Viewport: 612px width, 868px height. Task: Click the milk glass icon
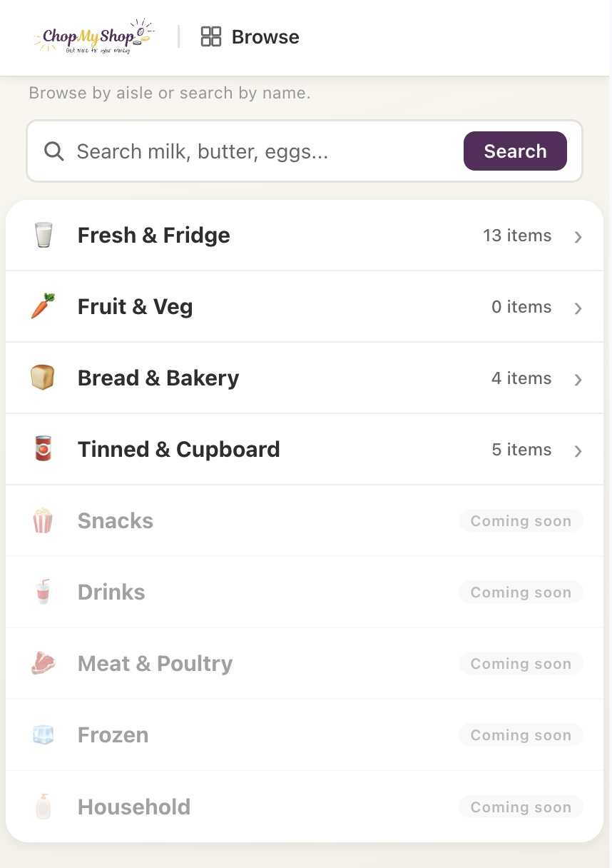click(43, 235)
